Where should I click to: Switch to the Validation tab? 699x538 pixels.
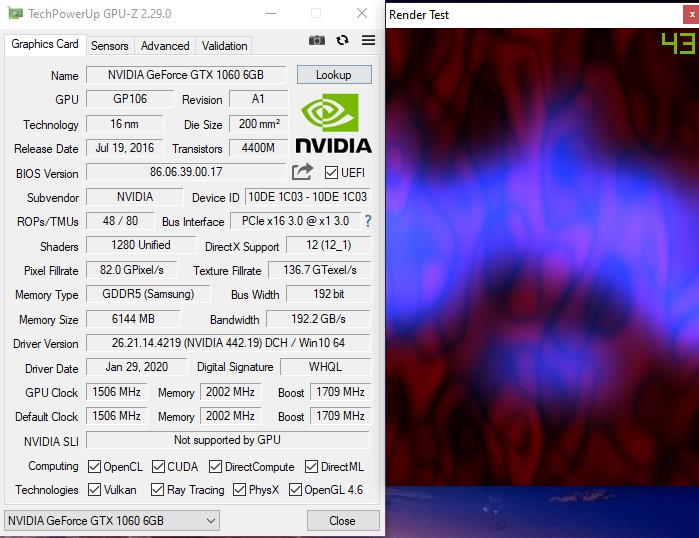pos(224,46)
